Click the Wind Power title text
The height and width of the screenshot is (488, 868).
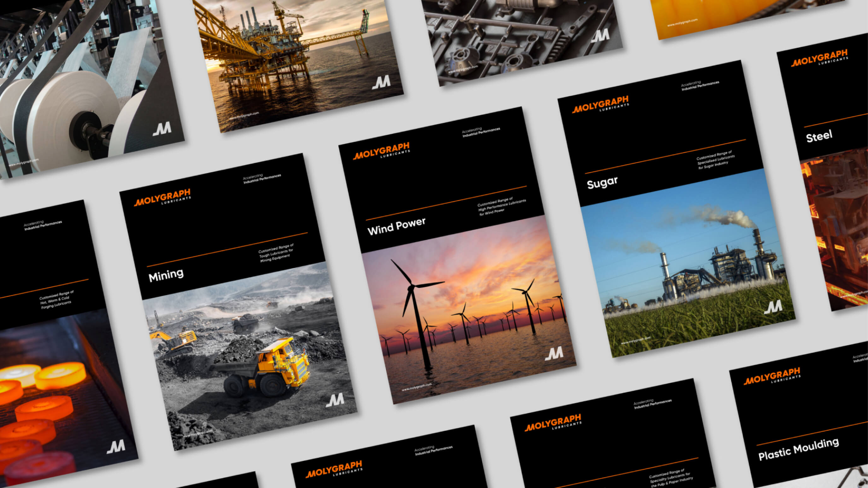pyautogui.click(x=396, y=226)
